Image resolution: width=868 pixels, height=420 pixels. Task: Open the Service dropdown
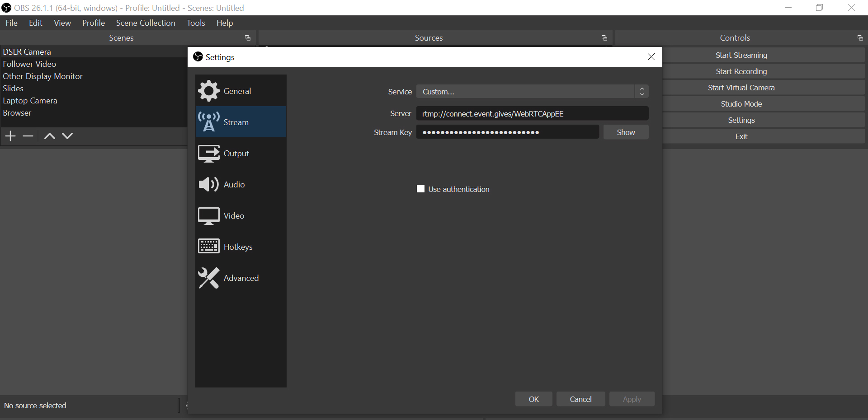532,92
